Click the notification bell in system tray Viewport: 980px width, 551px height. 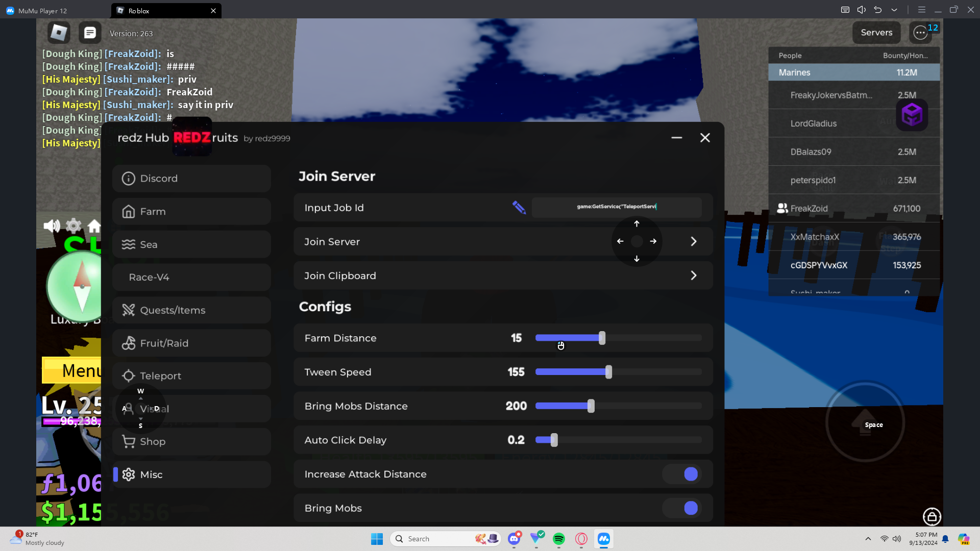(x=945, y=539)
